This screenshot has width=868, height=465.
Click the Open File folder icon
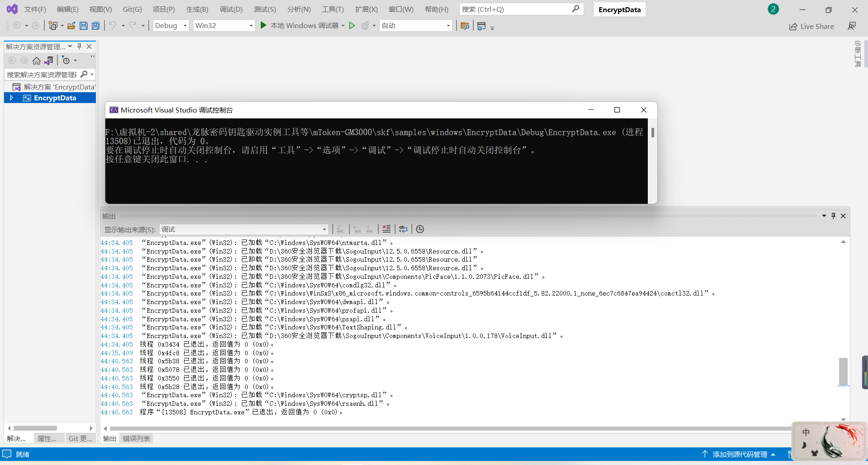tap(71, 26)
